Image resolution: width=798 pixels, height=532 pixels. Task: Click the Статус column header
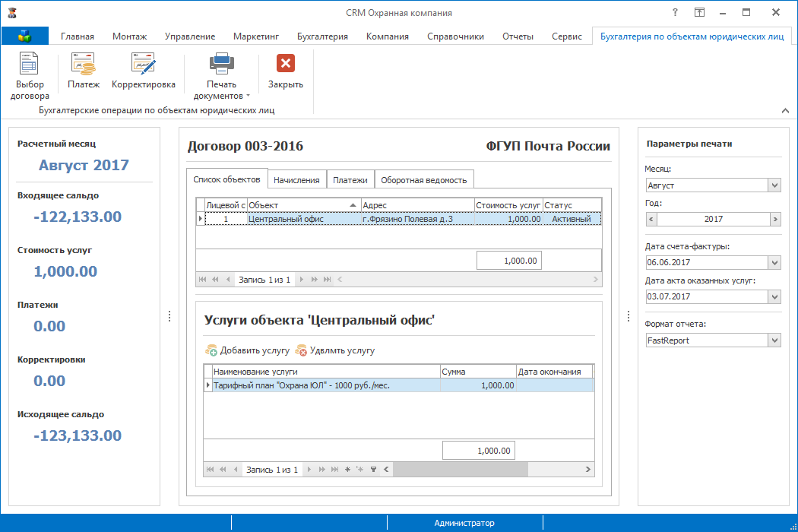pyautogui.click(x=572, y=205)
